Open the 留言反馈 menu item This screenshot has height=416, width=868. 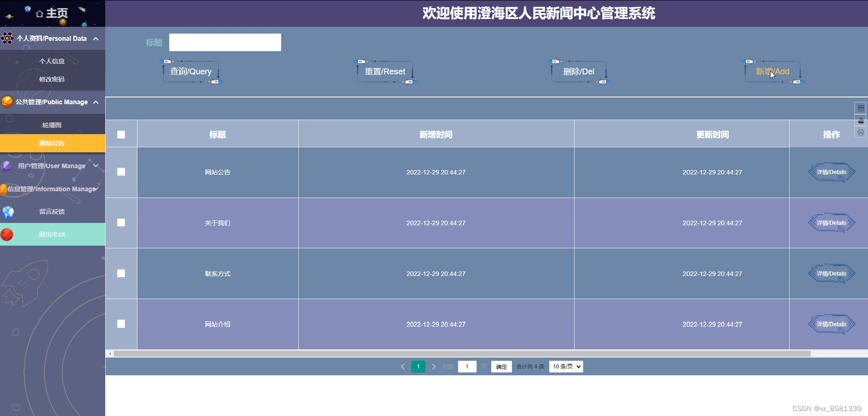tap(52, 212)
